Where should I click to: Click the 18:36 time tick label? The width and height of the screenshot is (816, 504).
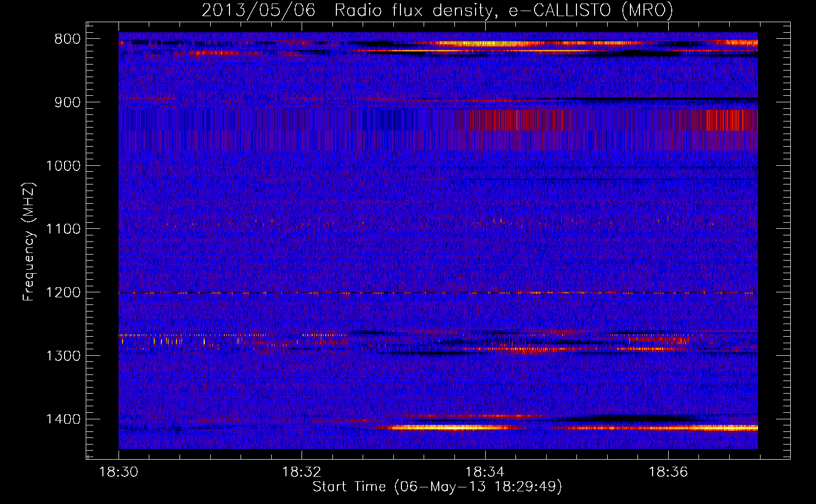click(668, 472)
